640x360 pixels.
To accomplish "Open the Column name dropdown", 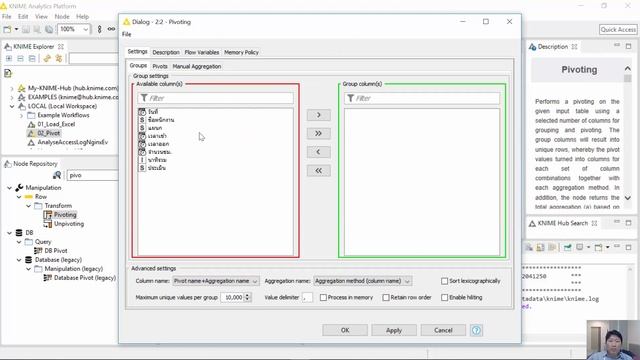I will pyautogui.click(x=216, y=281).
